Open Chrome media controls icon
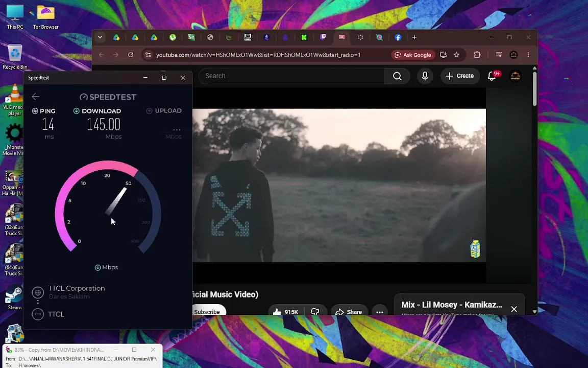This screenshot has width=588, height=368. (x=499, y=55)
